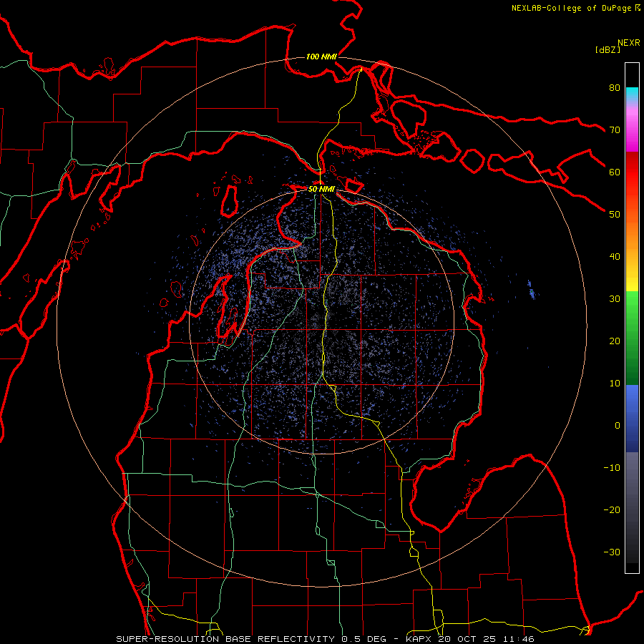644x644 pixels.
Task: Select the 20 dBZ scale value
Action: (615, 341)
